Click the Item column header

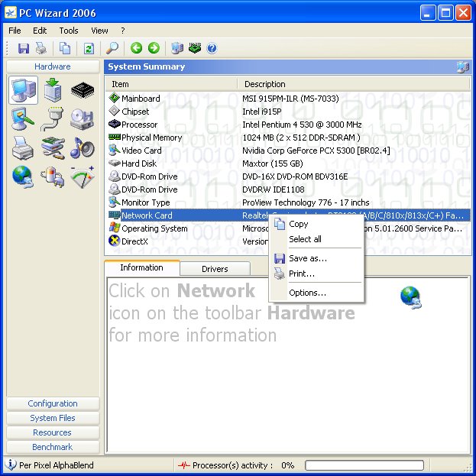[x=171, y=84]
